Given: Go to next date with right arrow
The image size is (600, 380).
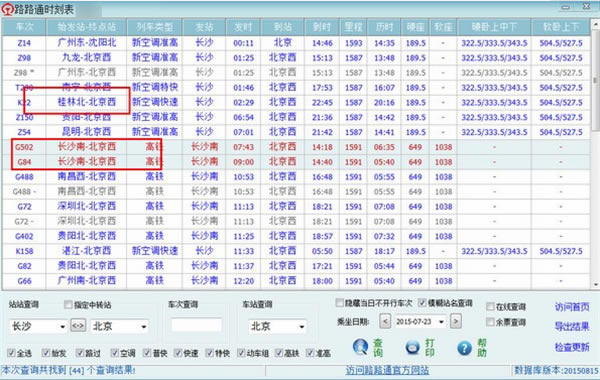Looking at the screenshot, I should (455, 321).
